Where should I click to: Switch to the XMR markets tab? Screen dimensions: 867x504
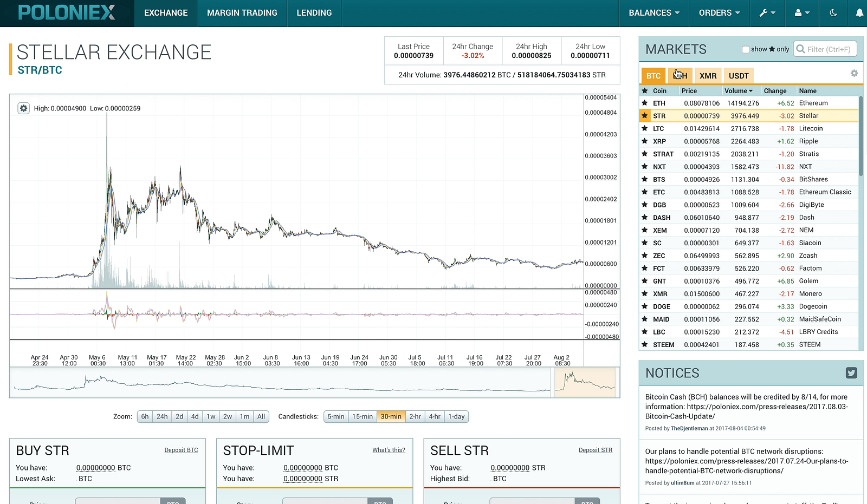[708, 76]
